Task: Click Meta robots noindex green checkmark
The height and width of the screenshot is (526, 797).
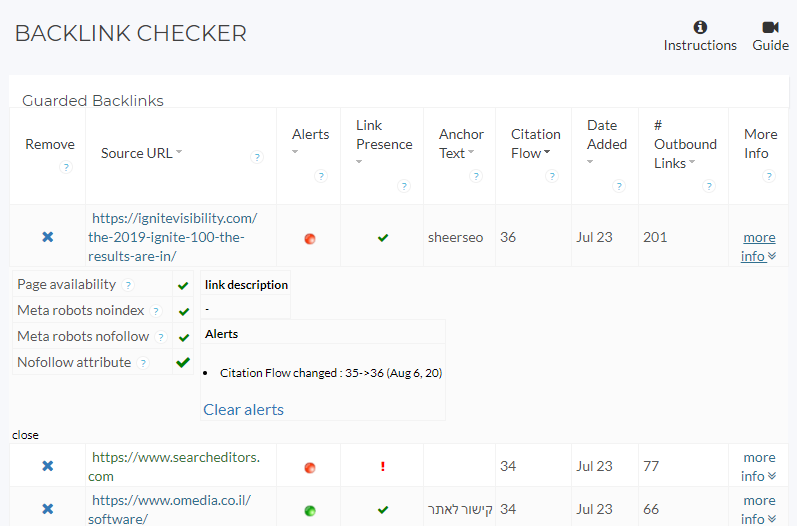Action: pos(183,312)
